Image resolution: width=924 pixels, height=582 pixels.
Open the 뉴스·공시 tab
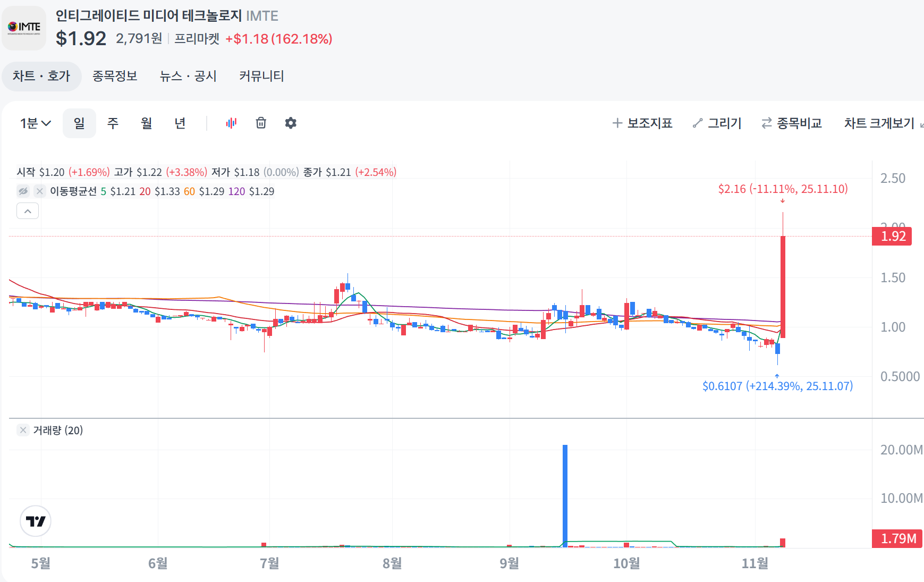coord(189,76)
